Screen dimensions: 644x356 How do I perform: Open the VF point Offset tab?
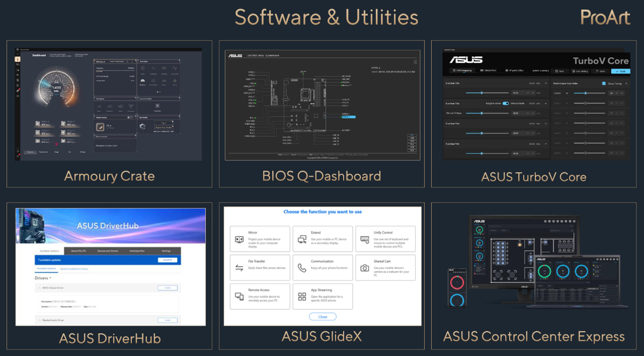click(x=516, y=71)
